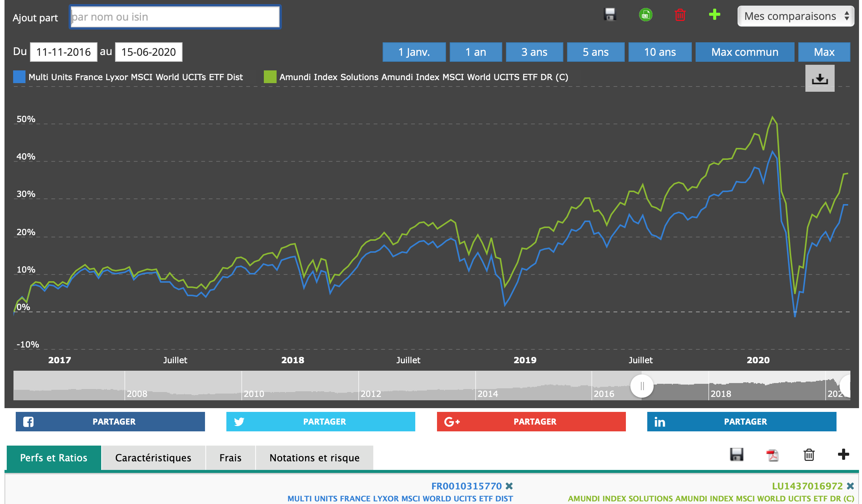Open the end date field 15-06-2020

coord(148,52)
